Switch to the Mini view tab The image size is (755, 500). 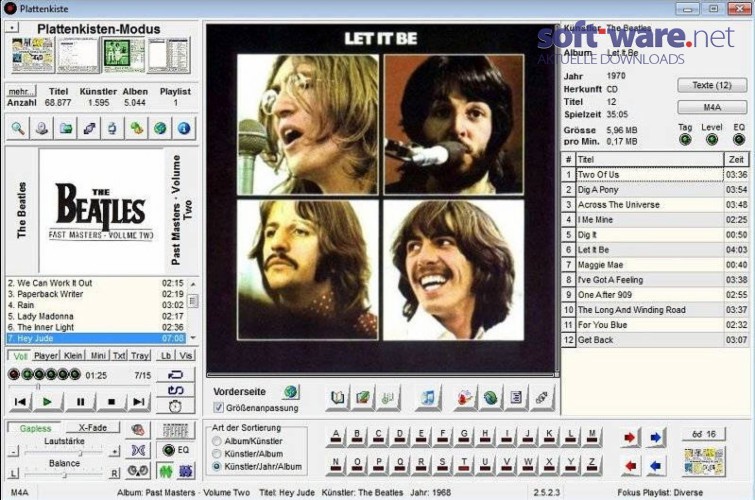point(98,356)
